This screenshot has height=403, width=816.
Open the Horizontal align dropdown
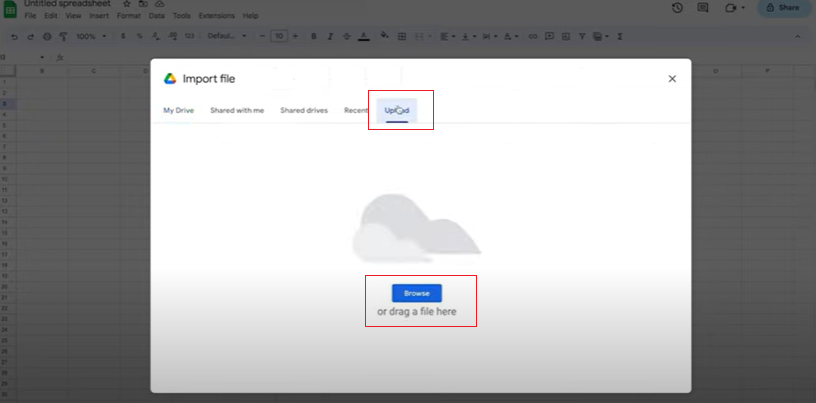(x=447, y=36)
